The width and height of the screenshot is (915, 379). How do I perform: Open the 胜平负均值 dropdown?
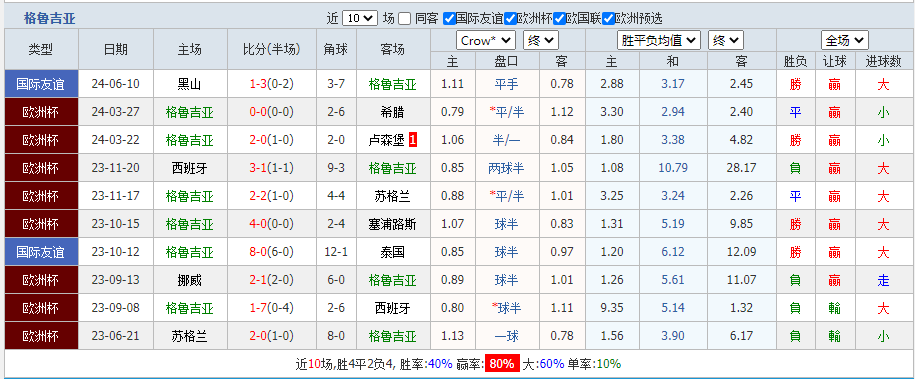pos(658,40)
